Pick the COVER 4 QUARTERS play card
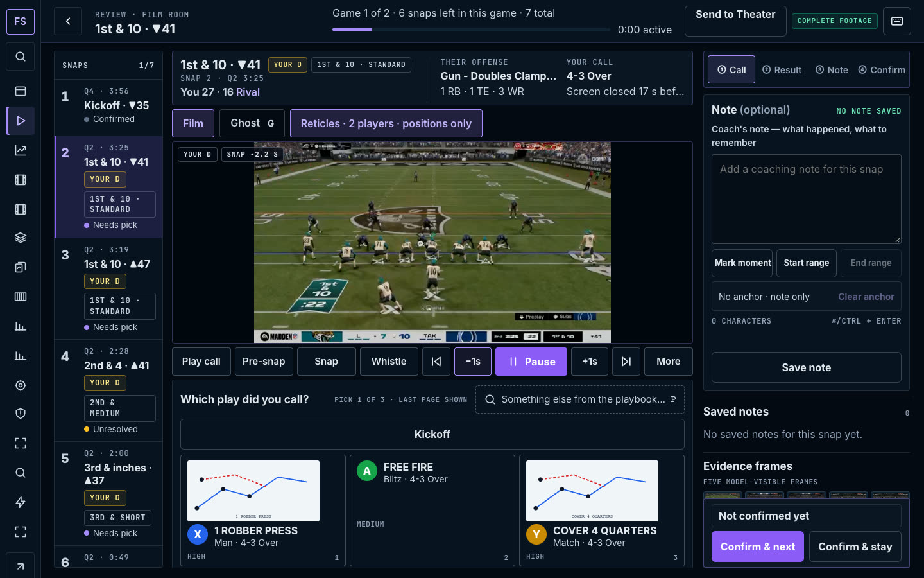 [x=602, y=511]
